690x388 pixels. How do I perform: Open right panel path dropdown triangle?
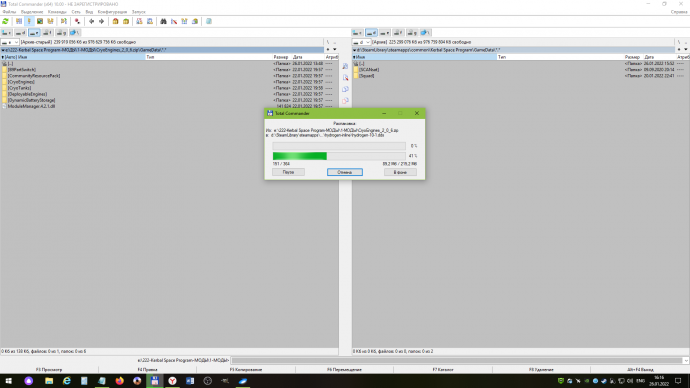(355, 50)
